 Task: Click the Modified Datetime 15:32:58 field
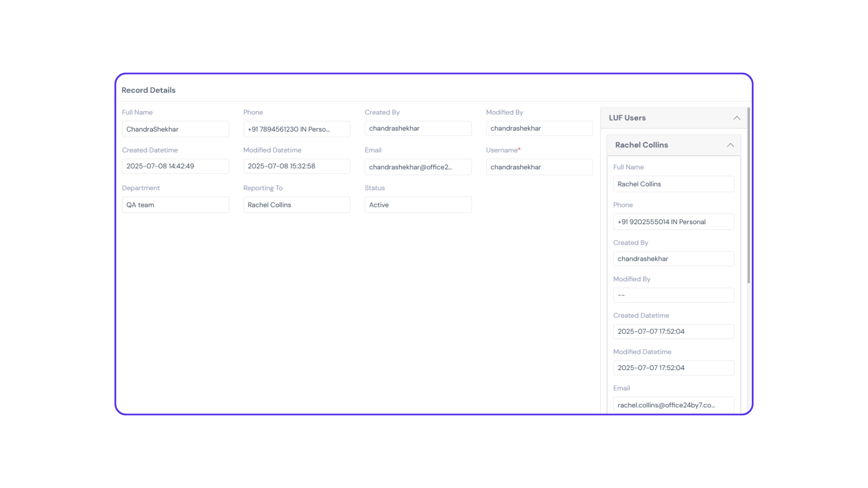[296, 166]
